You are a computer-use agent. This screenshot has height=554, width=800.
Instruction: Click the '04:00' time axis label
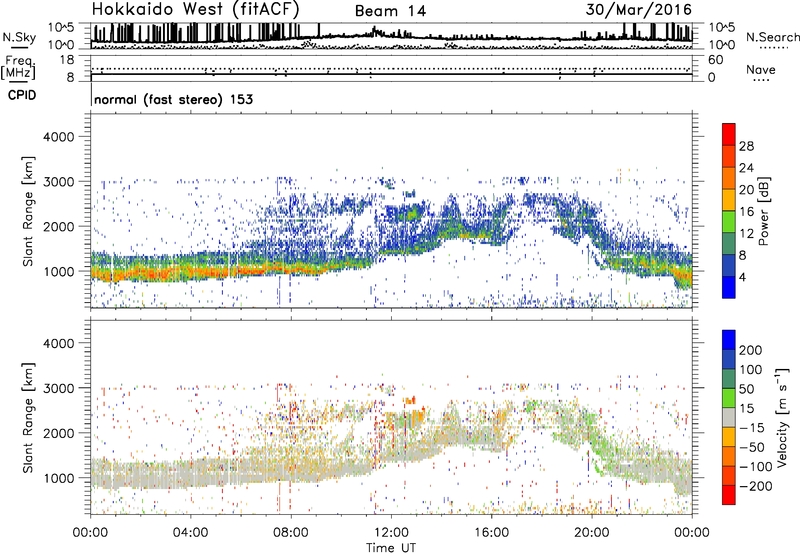[190, 533]
